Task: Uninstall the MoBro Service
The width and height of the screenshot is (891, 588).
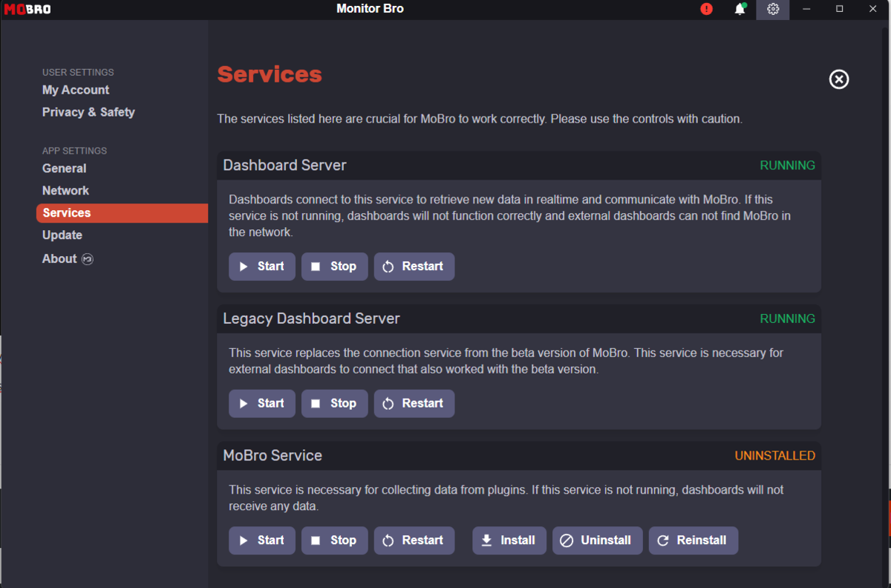Action: (598, 540)
